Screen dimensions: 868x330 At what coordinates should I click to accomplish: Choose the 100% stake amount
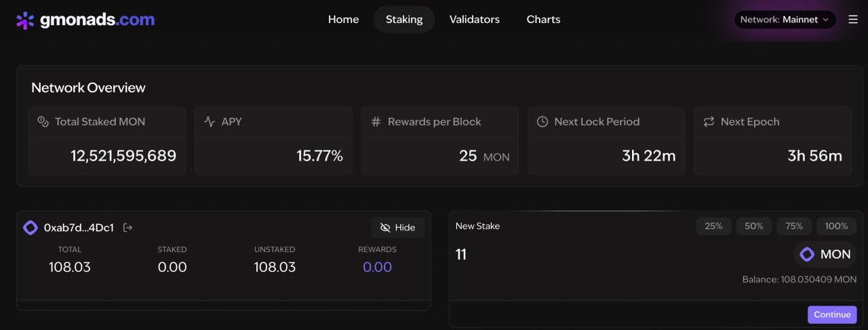click(x=836, y=226)
